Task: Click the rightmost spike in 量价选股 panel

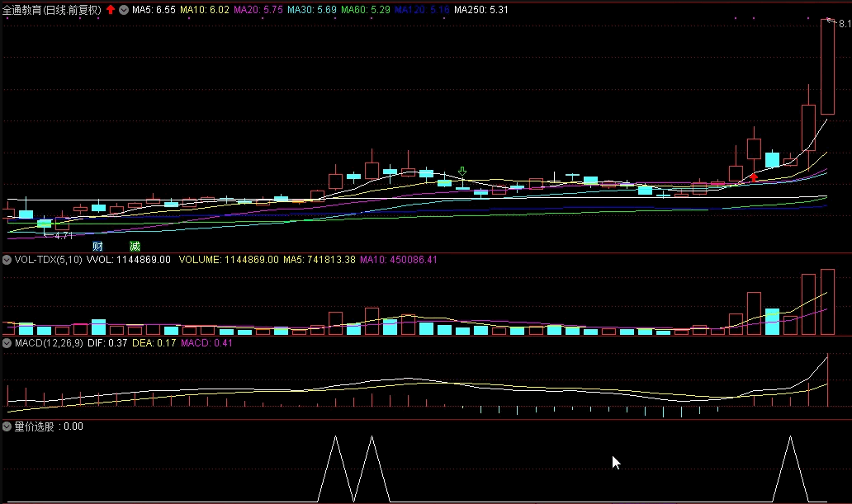Action: (791, 469)
